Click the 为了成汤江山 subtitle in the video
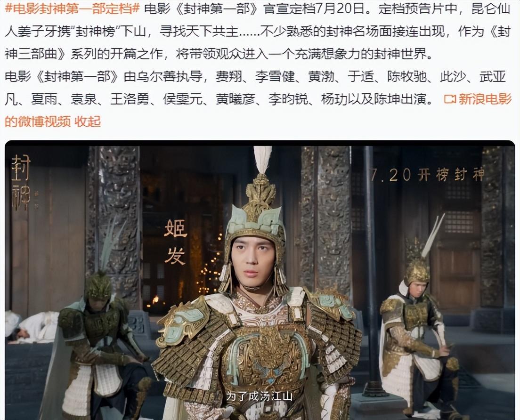The width and height of the screenshot is (520, 420). coord(260,396)
